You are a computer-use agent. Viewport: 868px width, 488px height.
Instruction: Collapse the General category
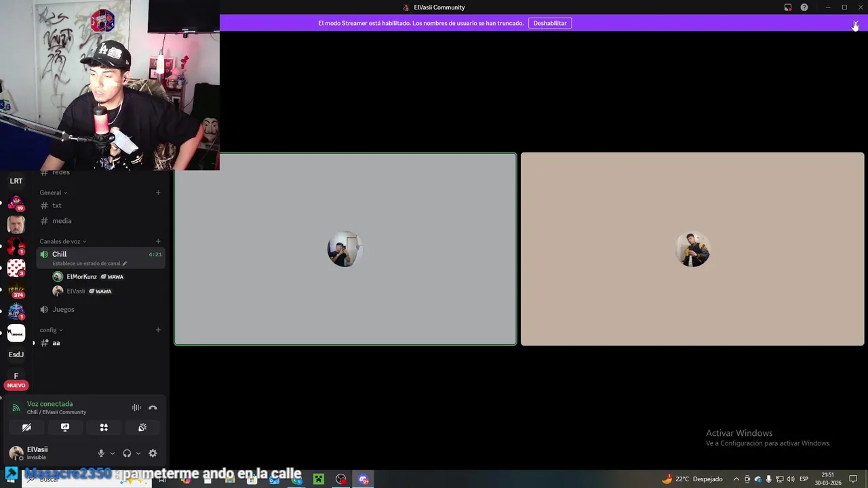(x=54, y=192)
